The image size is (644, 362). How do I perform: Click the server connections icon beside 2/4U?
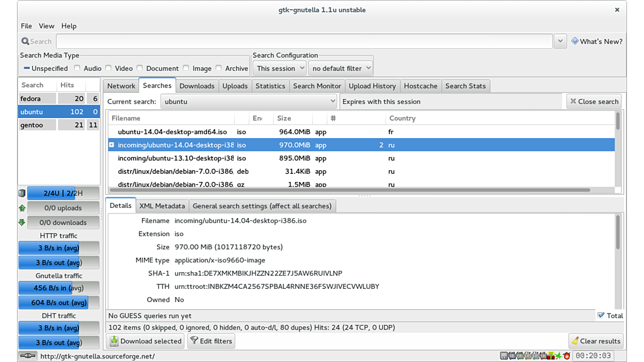click(x=22, y=193)
